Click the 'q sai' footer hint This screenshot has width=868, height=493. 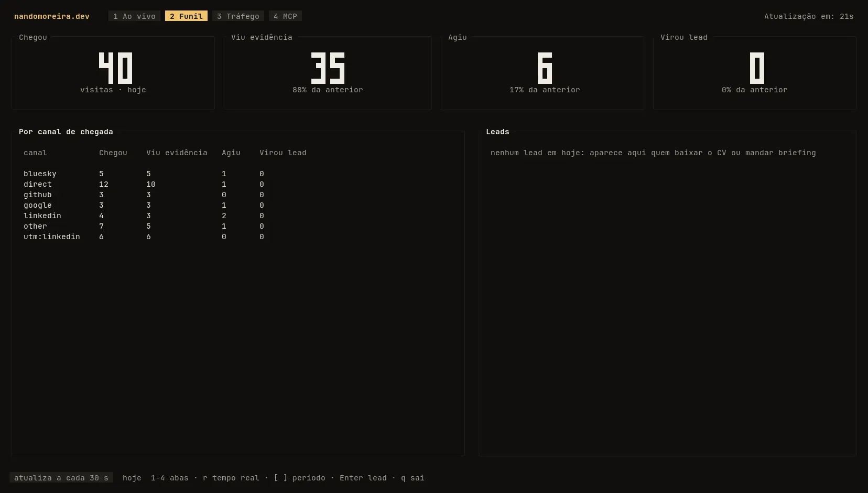[x=413, y=478]
